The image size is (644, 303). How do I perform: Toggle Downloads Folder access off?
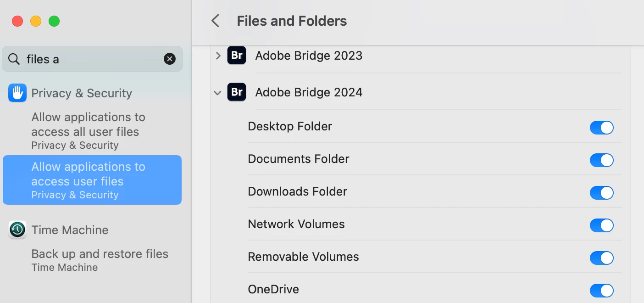(601, 193)
